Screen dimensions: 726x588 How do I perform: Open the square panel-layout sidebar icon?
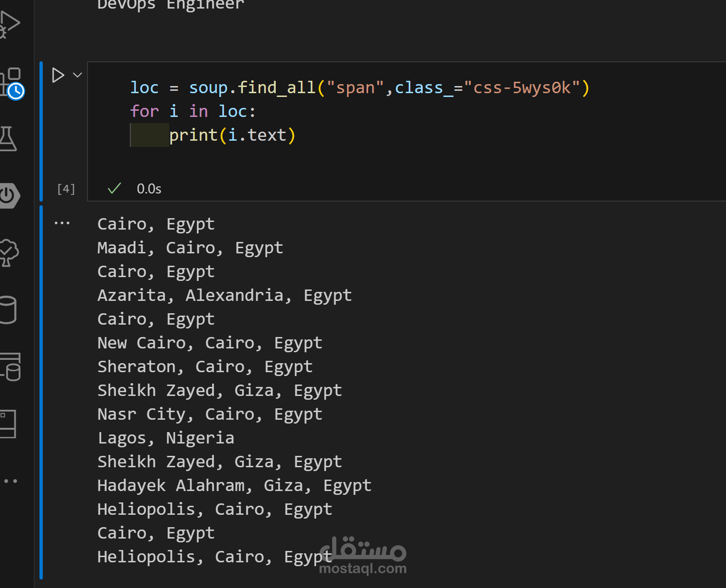coord(8,424)
